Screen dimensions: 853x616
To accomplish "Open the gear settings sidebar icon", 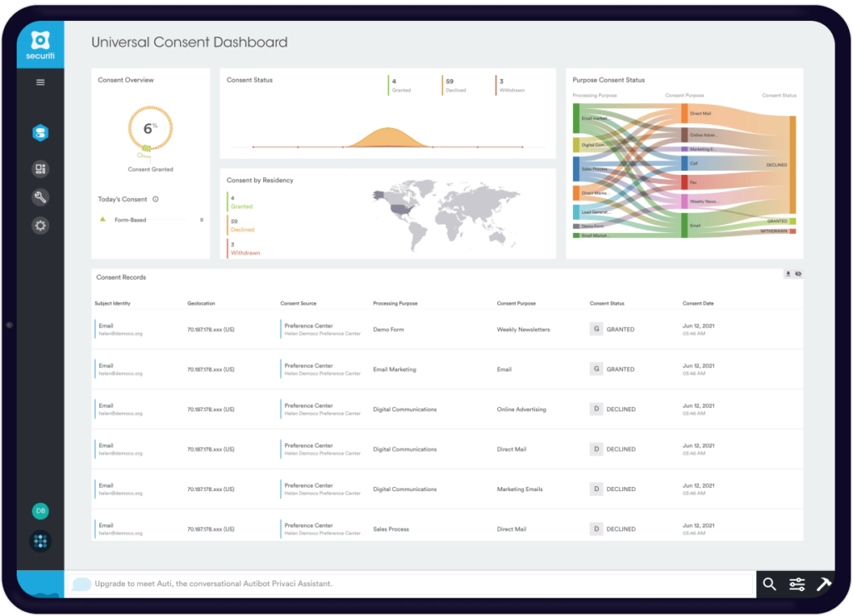I will [40, 226].
